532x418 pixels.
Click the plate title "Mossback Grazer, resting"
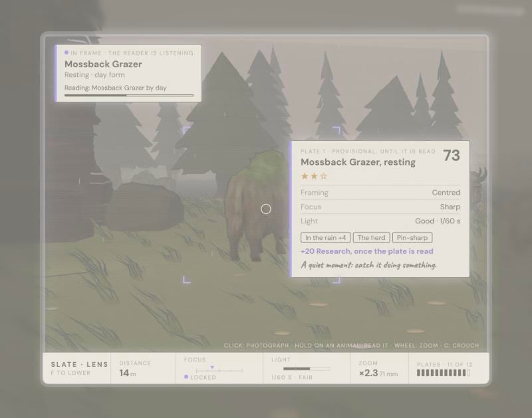click(358, 162)
